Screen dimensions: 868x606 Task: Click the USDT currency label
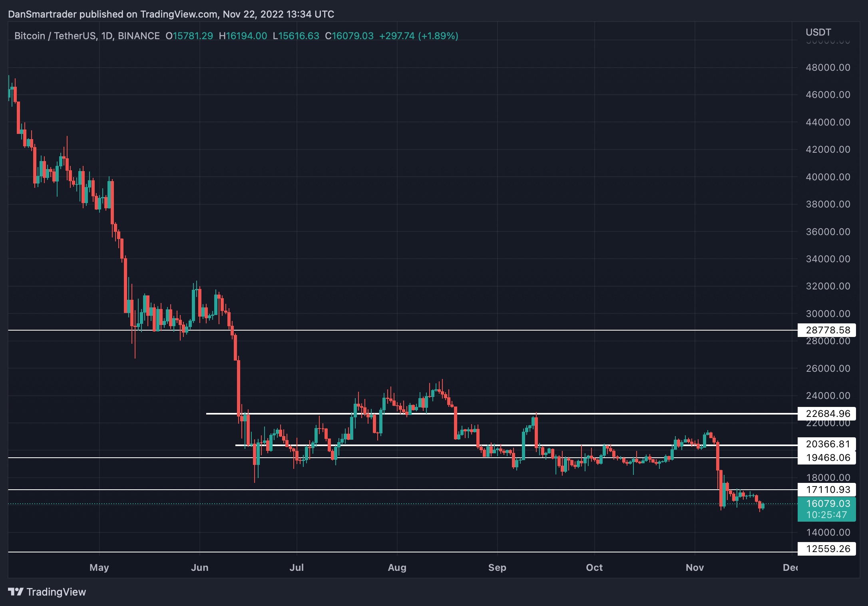tap(818, 32)
